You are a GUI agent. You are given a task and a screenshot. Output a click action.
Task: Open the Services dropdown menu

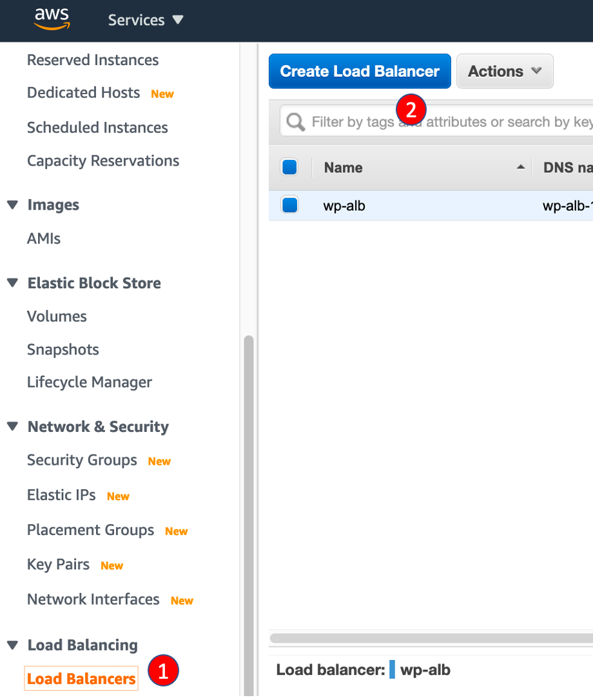pos(146,20)
